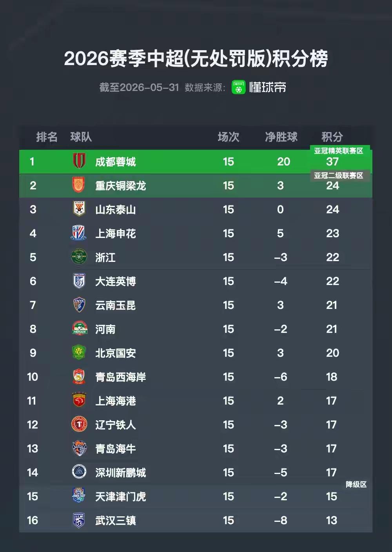Select the 净胜球 column header
Screen dimensions: 392x552
tap(281, 137)
